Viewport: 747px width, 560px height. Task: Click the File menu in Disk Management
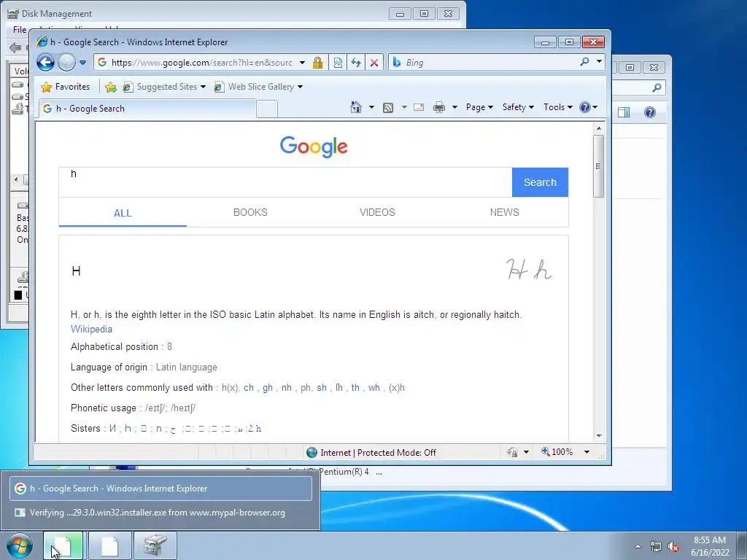pyautogui.click(x=20, y=29)
